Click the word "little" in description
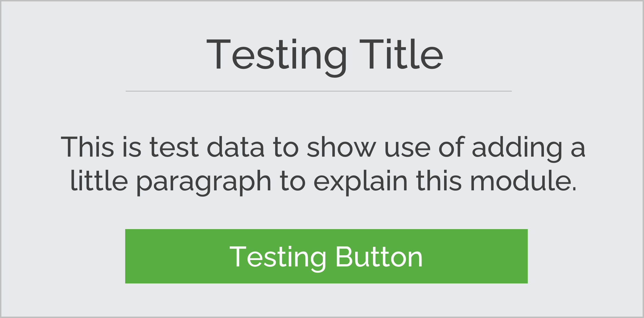 click(x=99, y=181)
